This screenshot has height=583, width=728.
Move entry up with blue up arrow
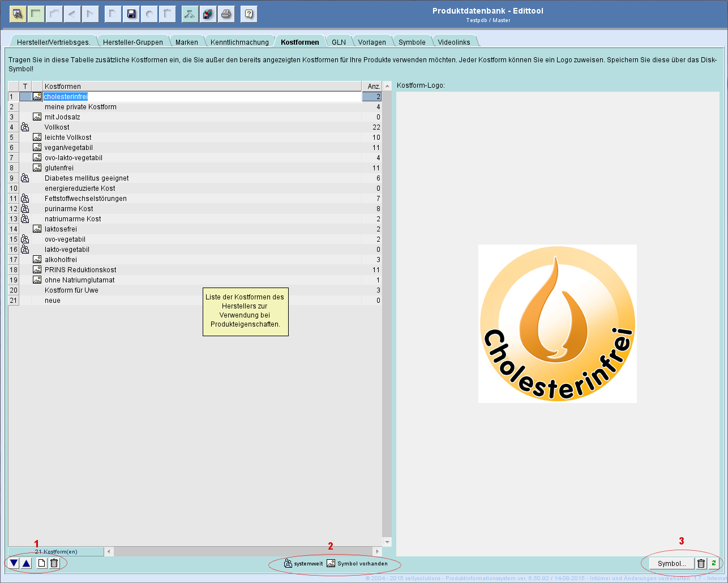point(26,563)
